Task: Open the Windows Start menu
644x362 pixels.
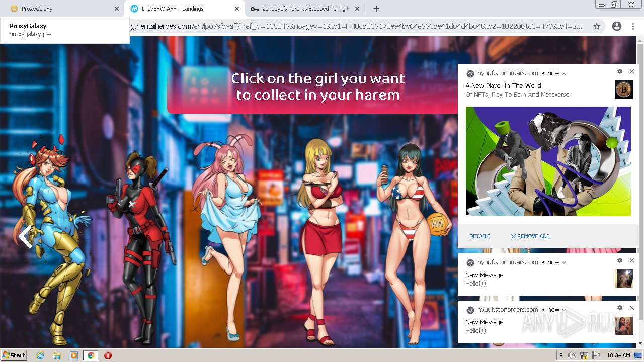Action: [14, 355]
